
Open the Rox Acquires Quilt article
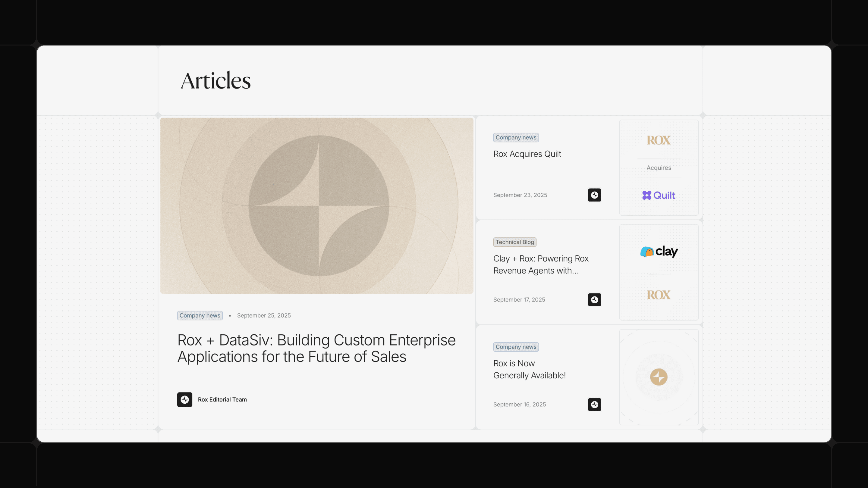527,154
